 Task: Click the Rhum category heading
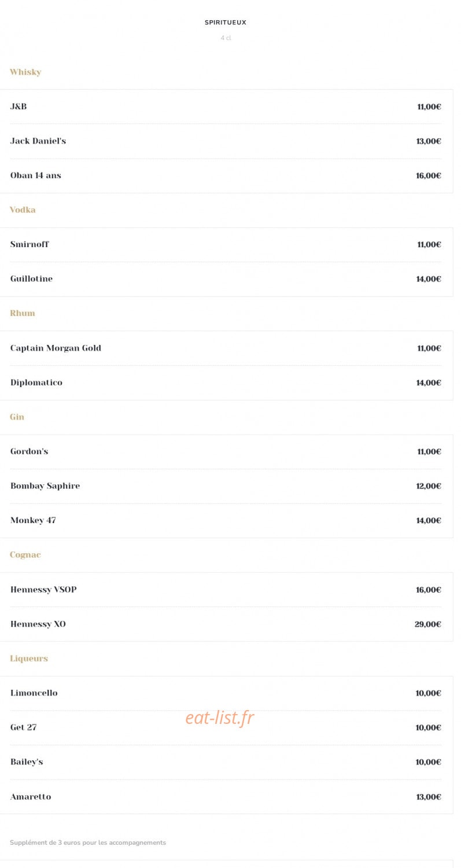(23, 313)
